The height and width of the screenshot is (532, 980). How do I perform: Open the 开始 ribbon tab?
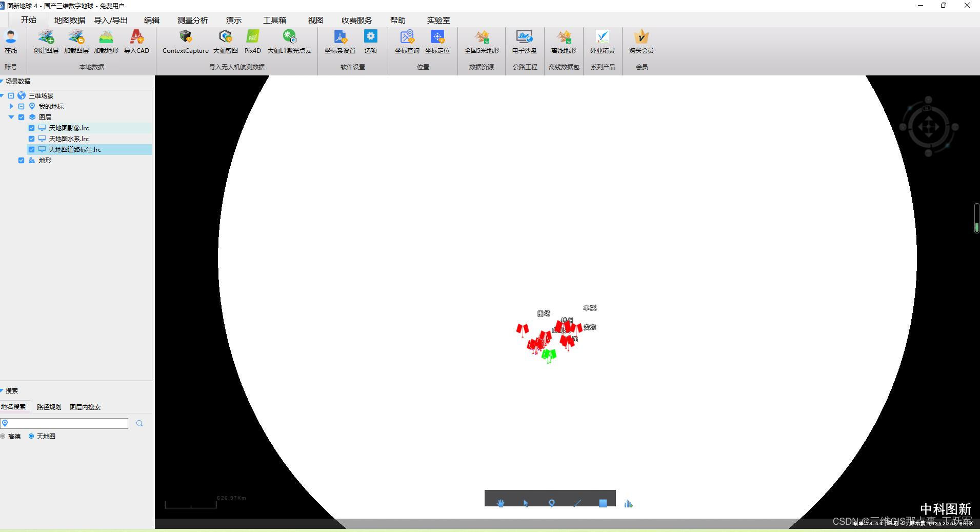pyautogui.click(x=29, y=19)
